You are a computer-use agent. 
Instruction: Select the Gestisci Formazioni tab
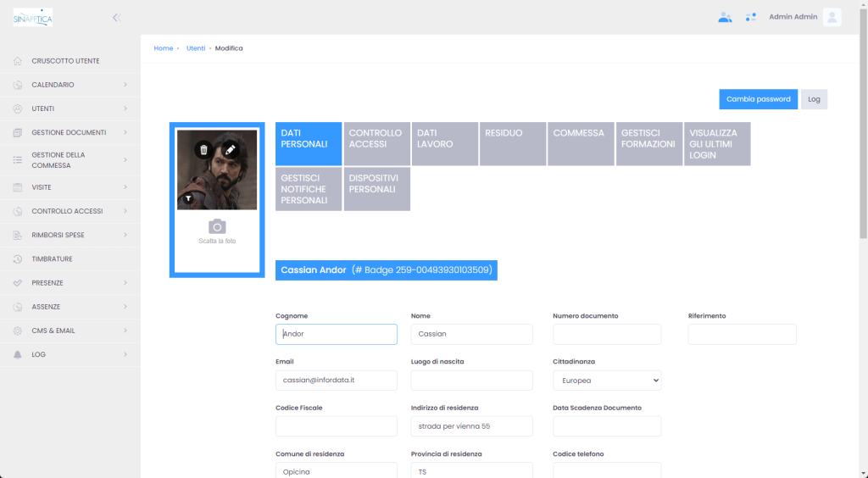648,143
